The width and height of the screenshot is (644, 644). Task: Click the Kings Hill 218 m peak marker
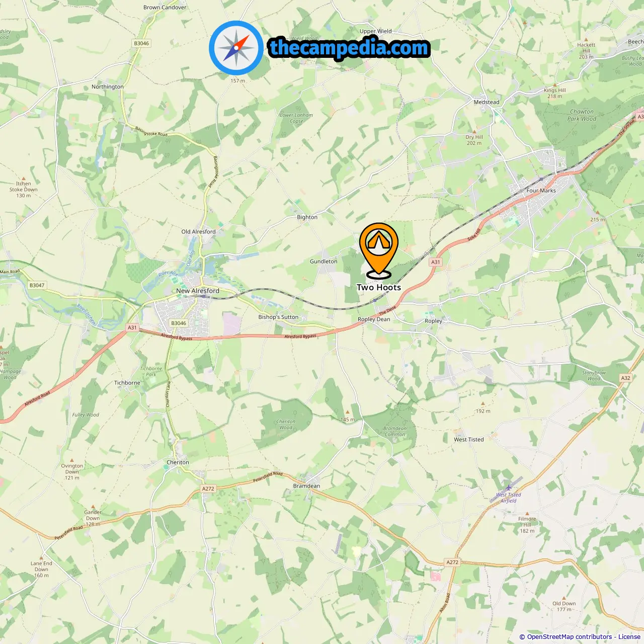pos(555,85)
